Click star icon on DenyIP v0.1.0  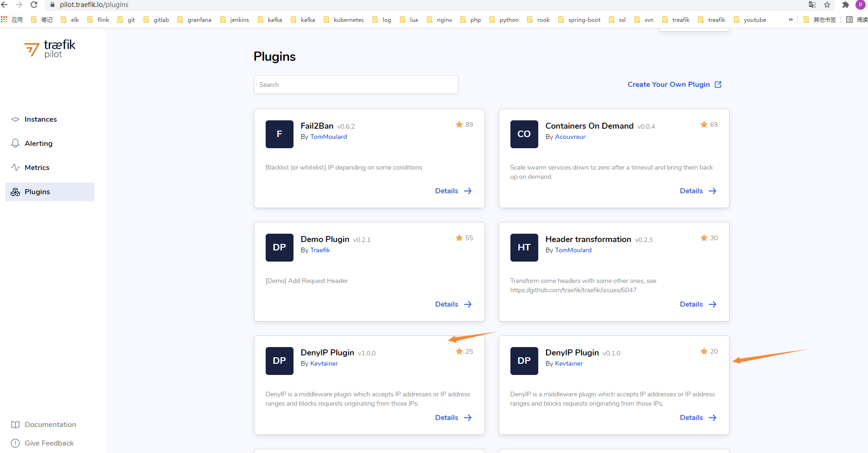(x=704, y=351)
